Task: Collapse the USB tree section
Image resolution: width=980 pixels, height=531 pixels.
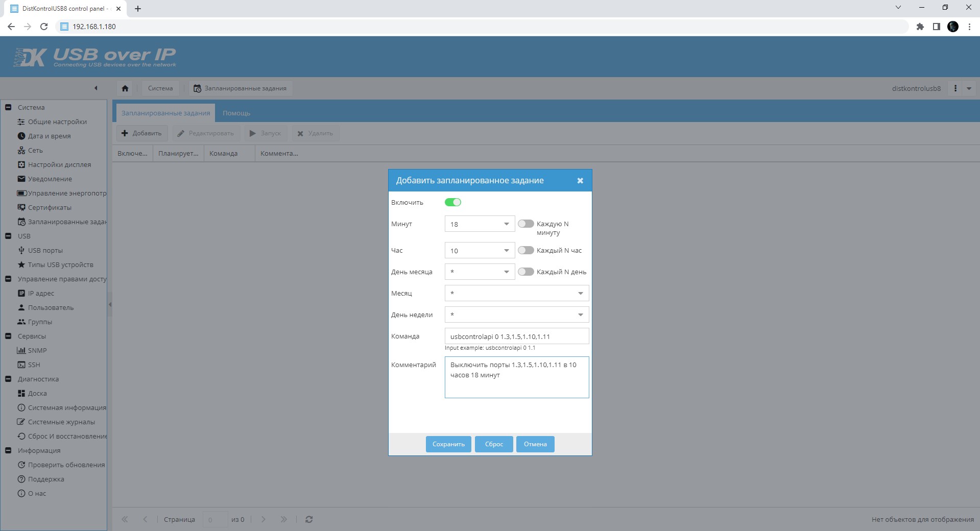Action: pos(8,236)
